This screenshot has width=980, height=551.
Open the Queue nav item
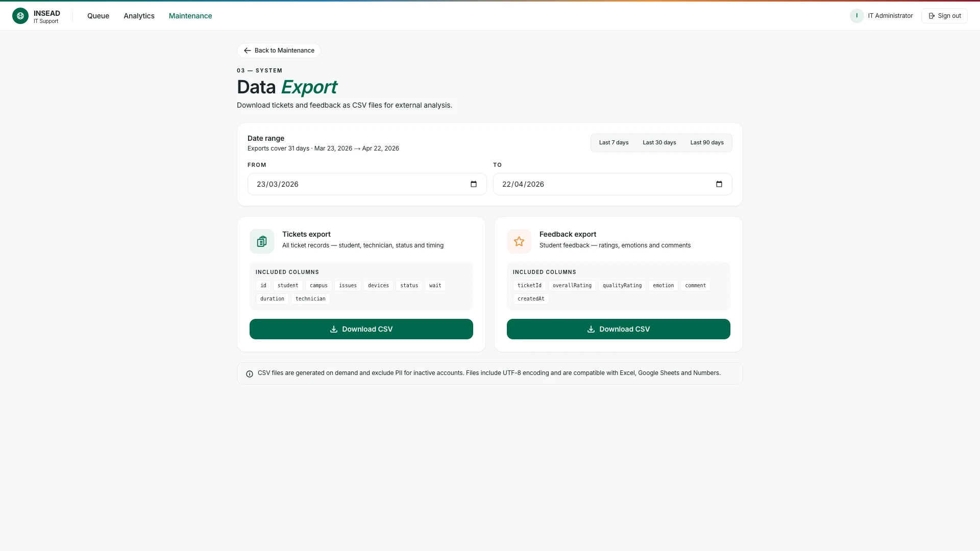tap(98, 16)
